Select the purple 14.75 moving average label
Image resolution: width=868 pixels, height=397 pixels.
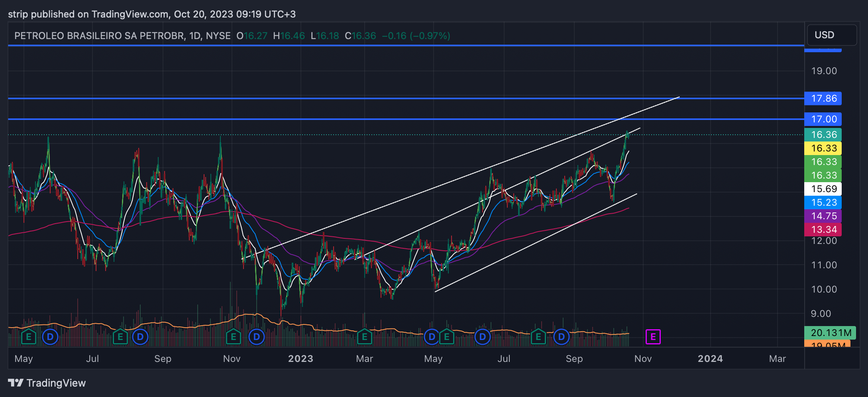[823, 216]
